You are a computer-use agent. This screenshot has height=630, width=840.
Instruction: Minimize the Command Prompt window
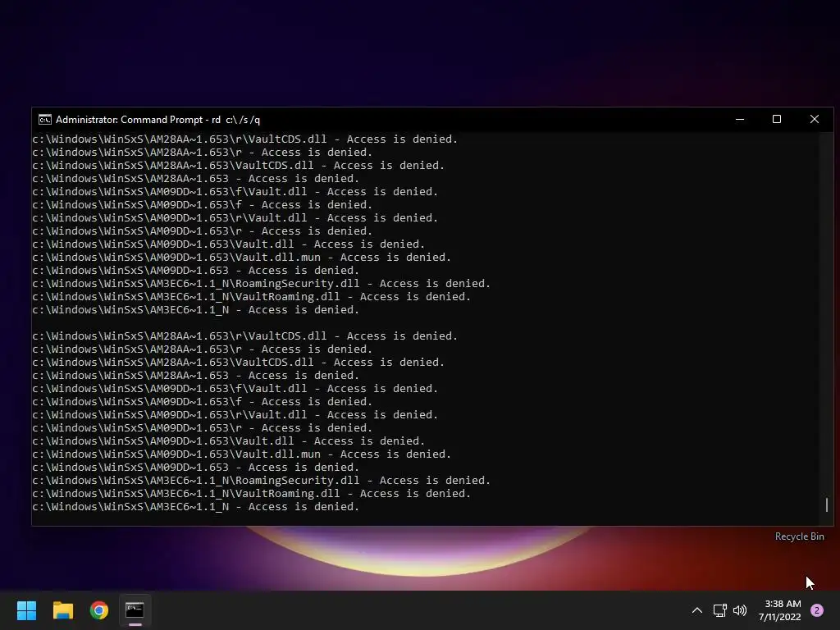pyautogui.click(x=740, y=120)
